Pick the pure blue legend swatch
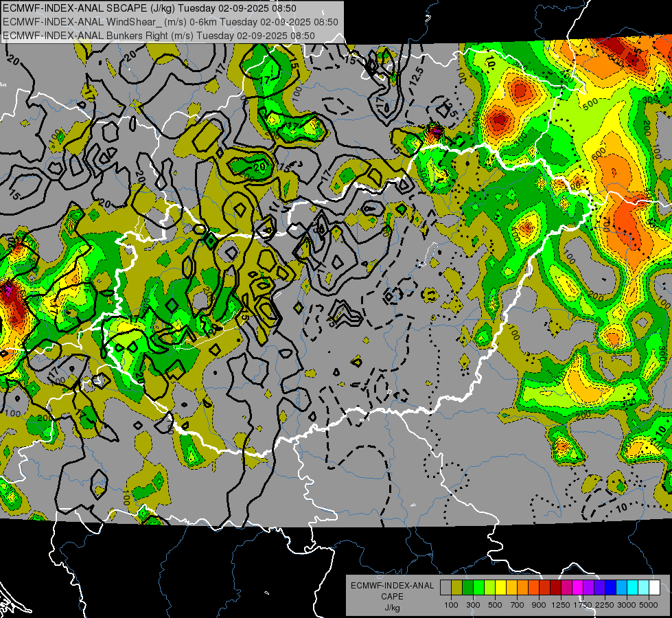 click(x=610, y=588)
